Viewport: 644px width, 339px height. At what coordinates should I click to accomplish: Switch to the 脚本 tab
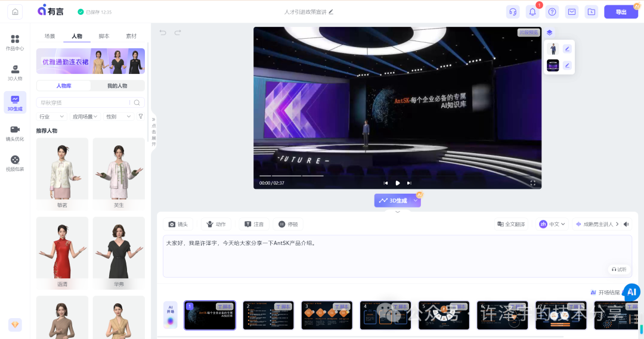point(104,36)
